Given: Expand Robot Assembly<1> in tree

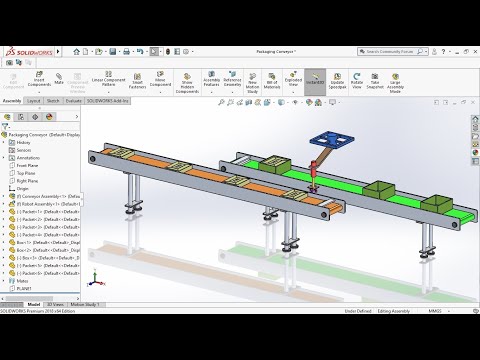Looking at the screenshot, I should coord(4,204).
